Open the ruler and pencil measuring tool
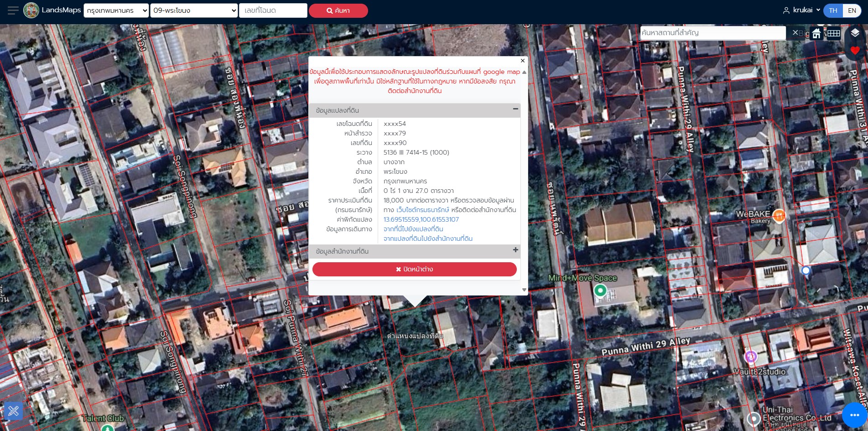868x431 pixels. click(14, 411)
